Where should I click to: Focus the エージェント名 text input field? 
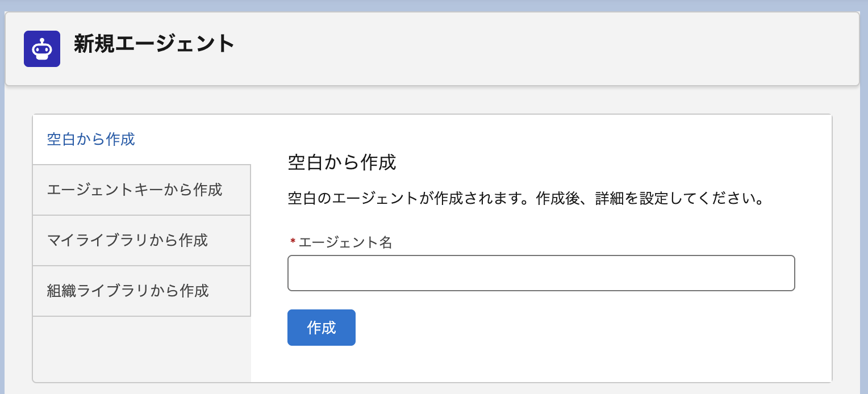tap(541, 273)
